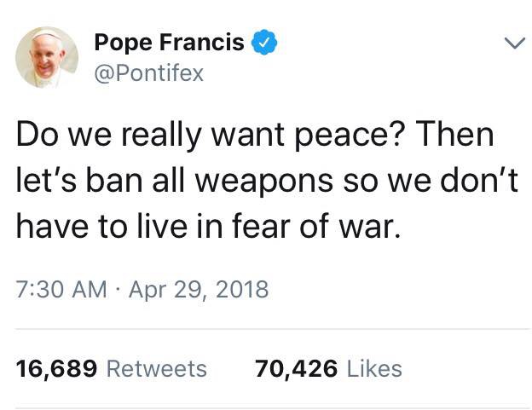Click the divider line above the retweet count
Screen dimensions: 532x410
[x=266, y=329]
